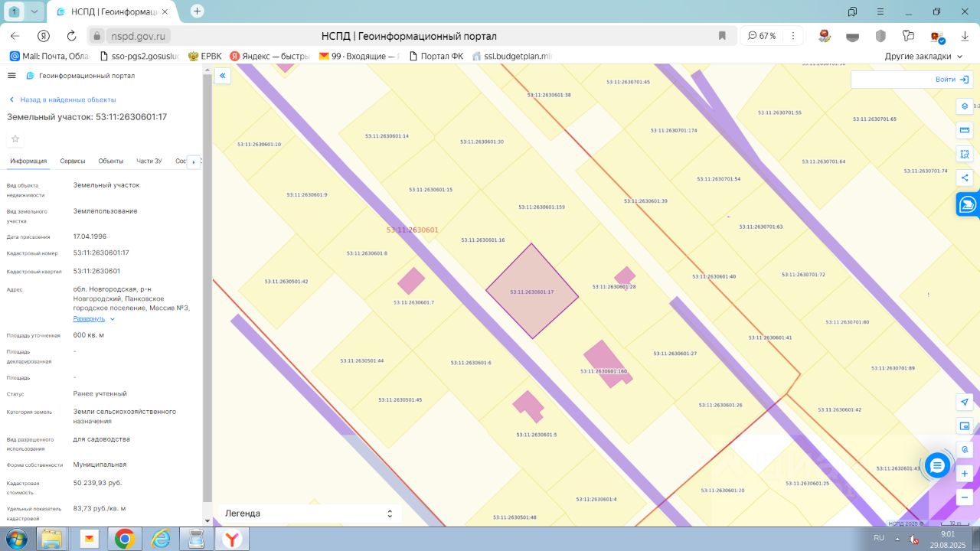
Task: Switch to the Объекты tab
Action: 111,161
